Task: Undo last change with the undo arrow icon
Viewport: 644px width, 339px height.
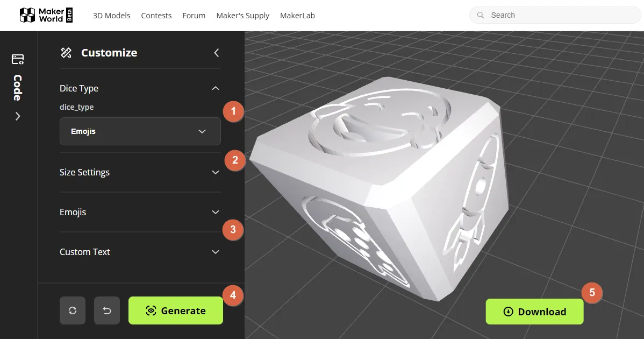Action: (x=106, y=310)
